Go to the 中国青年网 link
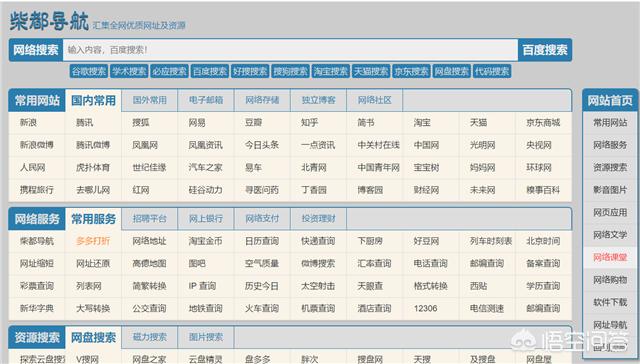Screen dimensions: 640x364 [x=378, y=167]
